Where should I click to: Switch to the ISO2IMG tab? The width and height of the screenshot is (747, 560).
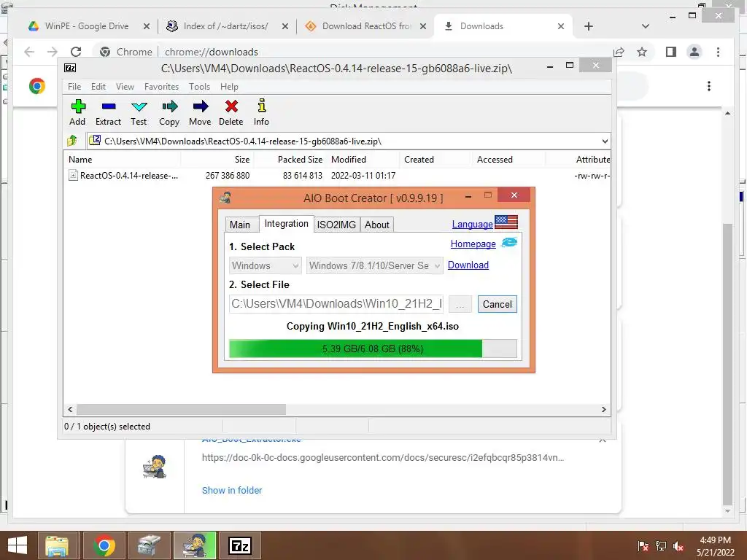click(336, 225)
